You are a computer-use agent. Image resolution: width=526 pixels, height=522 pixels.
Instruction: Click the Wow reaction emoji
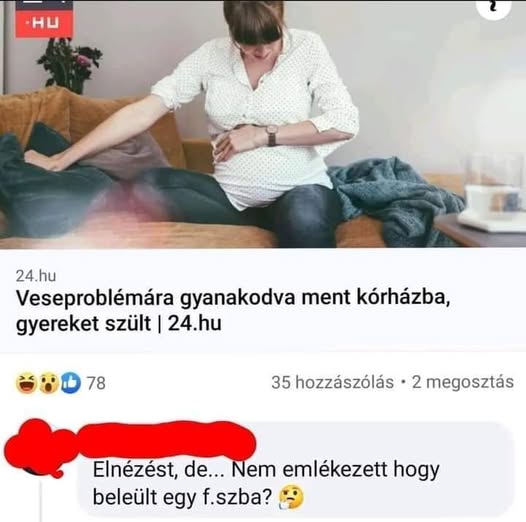(49, 383)
